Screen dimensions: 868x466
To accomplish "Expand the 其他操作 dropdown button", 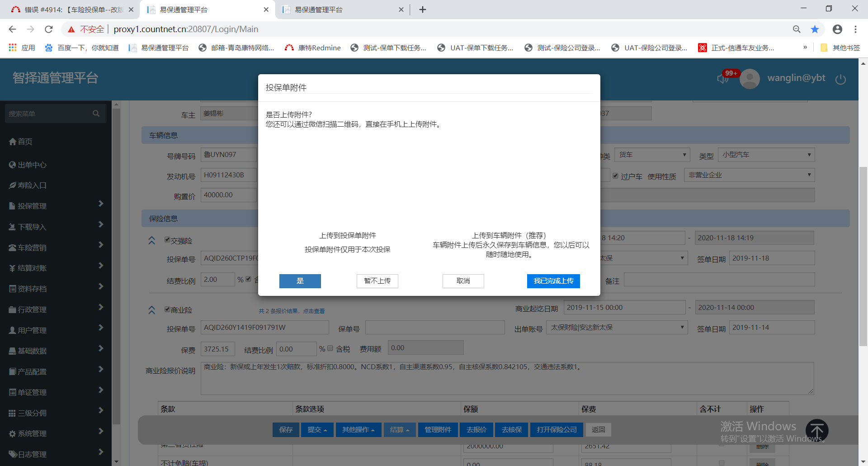I will pos(359,430).
